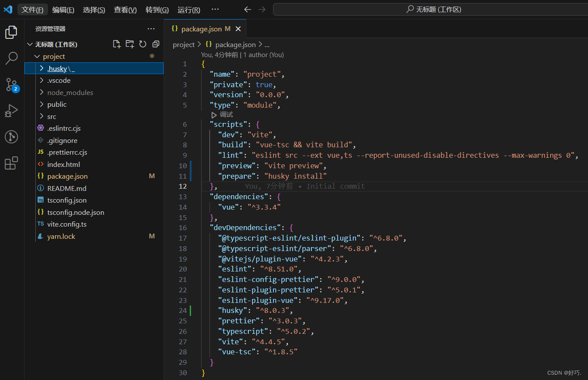Click the "^3.3.4" vue version value
Image resolution: width=588 pixels, height=380 pixels.
click(x=263, y=207)
